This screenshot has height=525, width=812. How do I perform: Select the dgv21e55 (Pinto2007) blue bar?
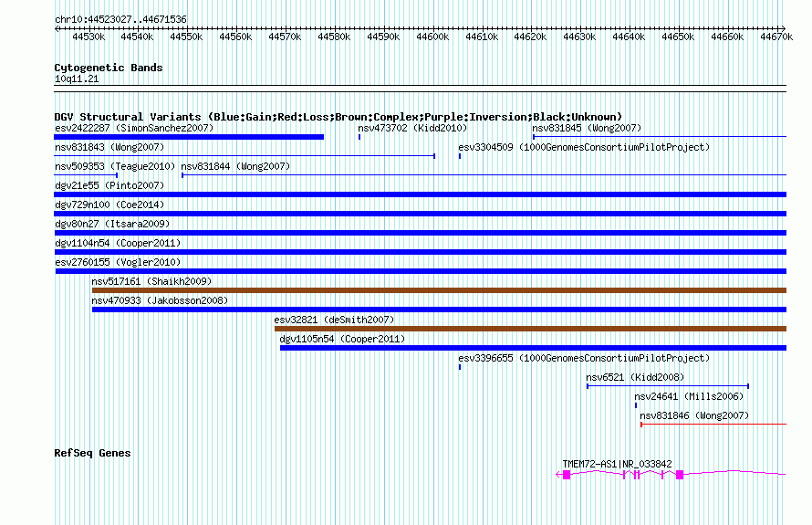tap(420, 194)
